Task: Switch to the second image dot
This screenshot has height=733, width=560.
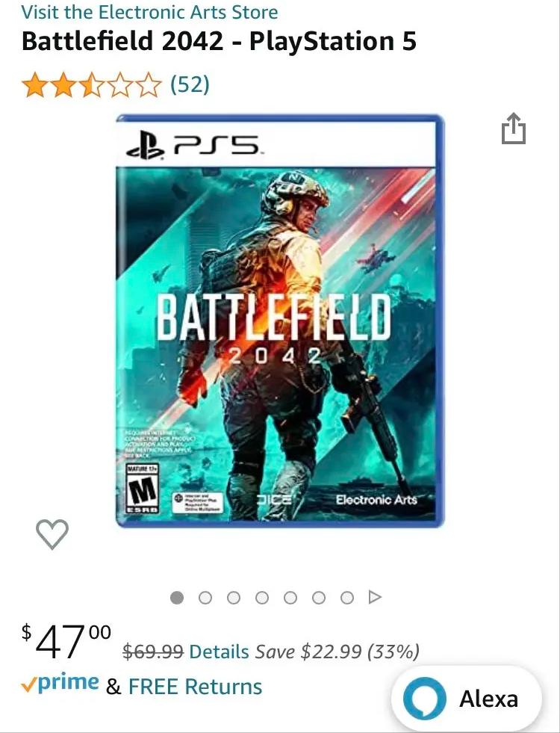Action: pyautogui.click(x=205, y=597)
